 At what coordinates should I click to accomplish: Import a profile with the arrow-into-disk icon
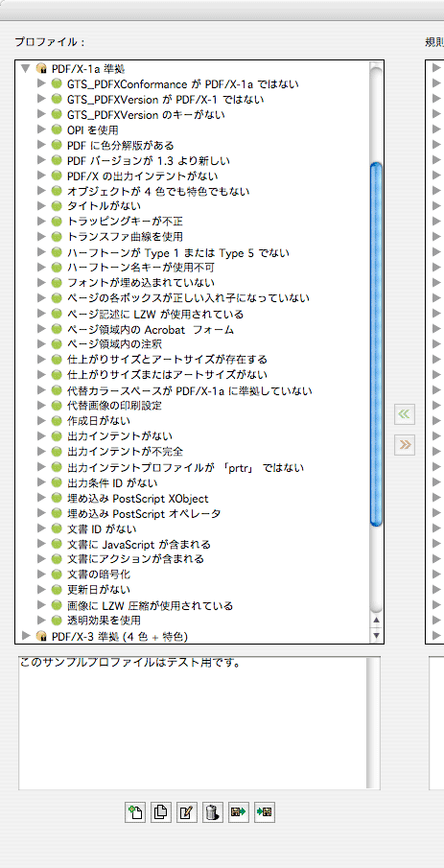coord(265,812)
